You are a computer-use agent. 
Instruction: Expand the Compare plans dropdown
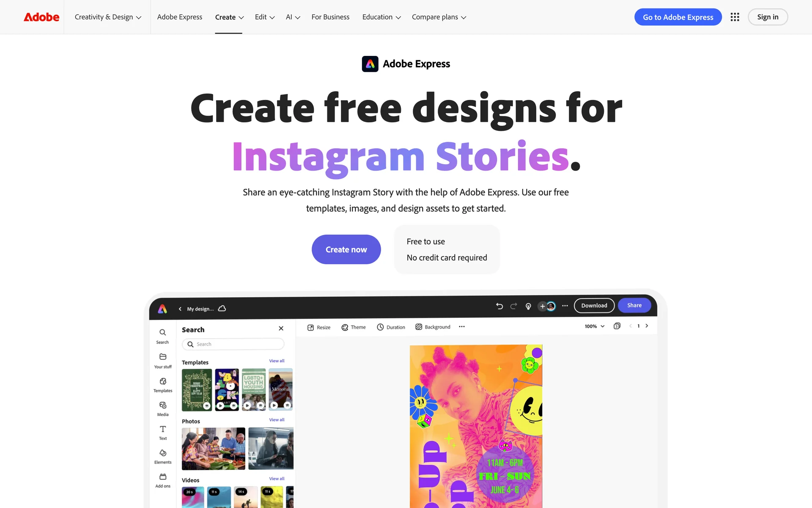point(439,17)
